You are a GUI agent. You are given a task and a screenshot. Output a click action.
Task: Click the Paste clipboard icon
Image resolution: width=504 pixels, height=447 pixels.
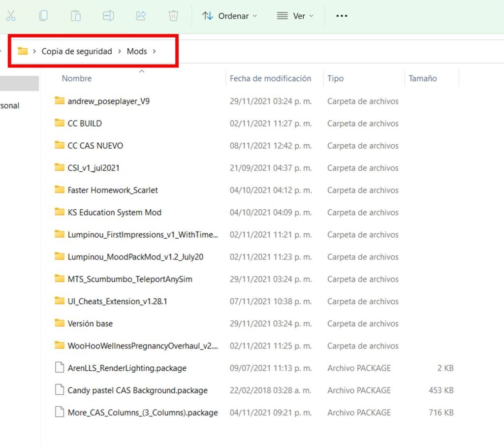coord(76,16)
